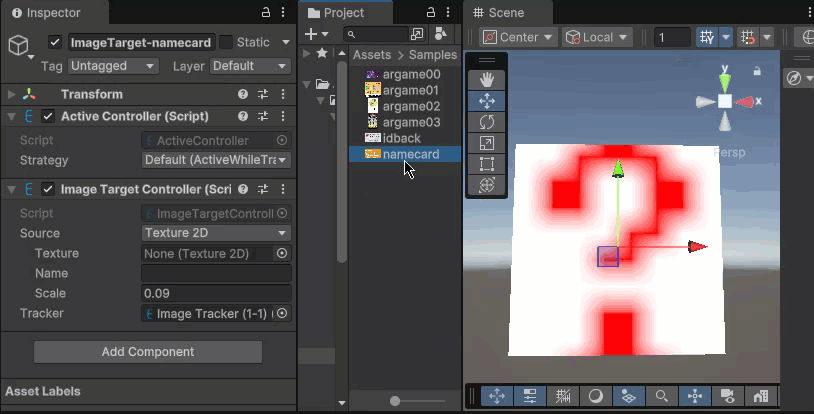Screen dimensions: 814x414
Task: Select the argame01 asset
Action: [x=405, y=90]
